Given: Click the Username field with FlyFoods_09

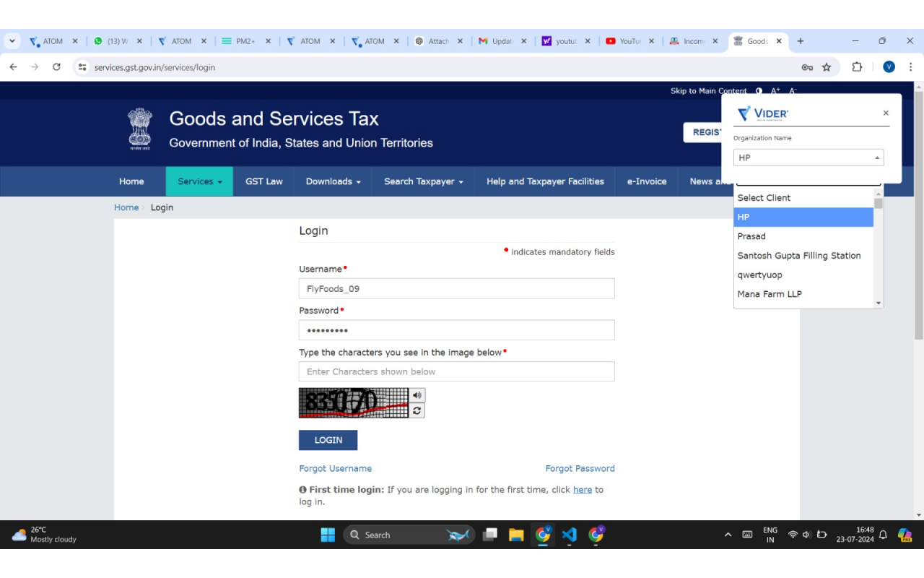Looking at the screenshot, I should [457, 288].
